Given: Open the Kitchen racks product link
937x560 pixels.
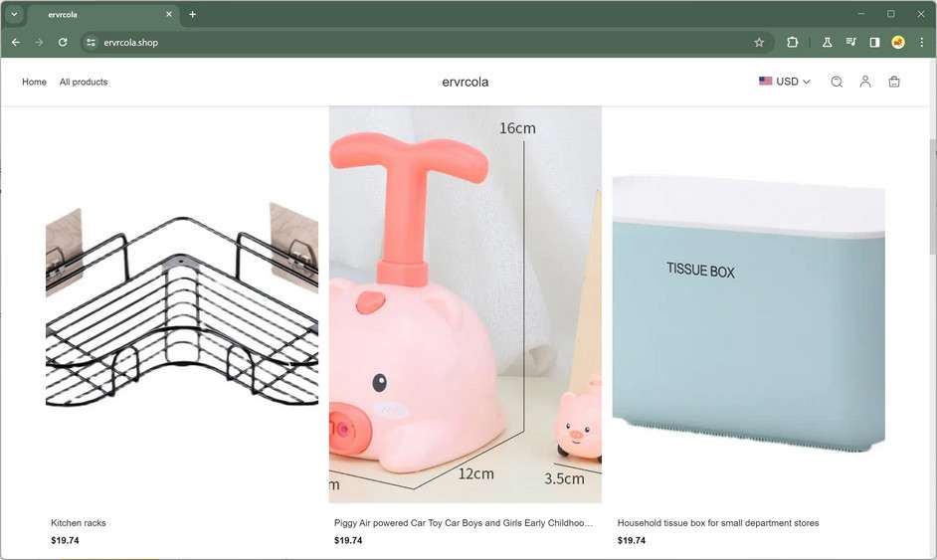Looking at the screenshot, I should pos(79,523).
